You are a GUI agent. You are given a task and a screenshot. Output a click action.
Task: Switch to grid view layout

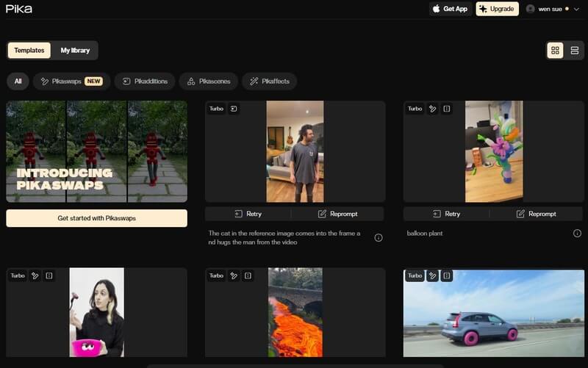click(555, 50)
